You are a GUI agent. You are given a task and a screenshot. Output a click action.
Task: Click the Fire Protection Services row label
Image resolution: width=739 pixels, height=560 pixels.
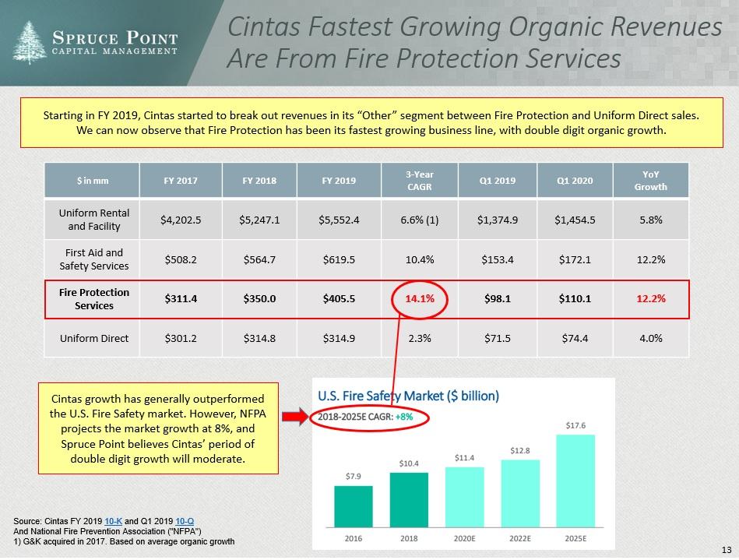point(93,299)
